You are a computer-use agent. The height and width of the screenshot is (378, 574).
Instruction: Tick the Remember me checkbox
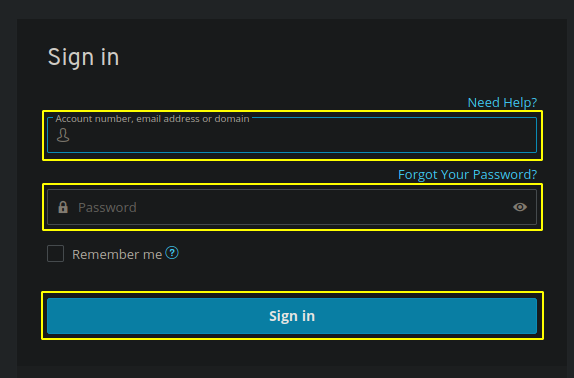(x=56, y=254)
